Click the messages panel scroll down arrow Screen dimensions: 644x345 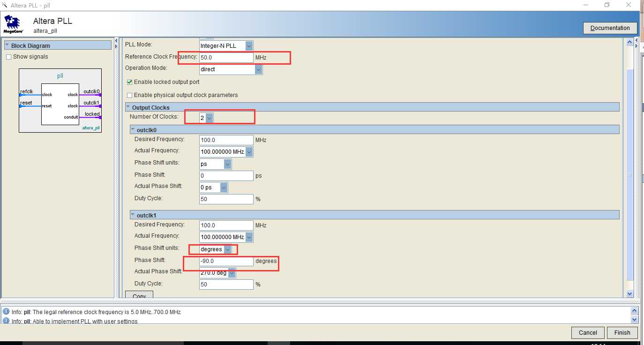tap(635, 320)
